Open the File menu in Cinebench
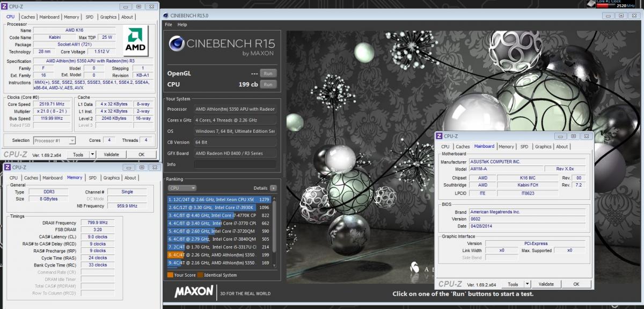This screenshot has width=644, height=309. coord(169,25)
